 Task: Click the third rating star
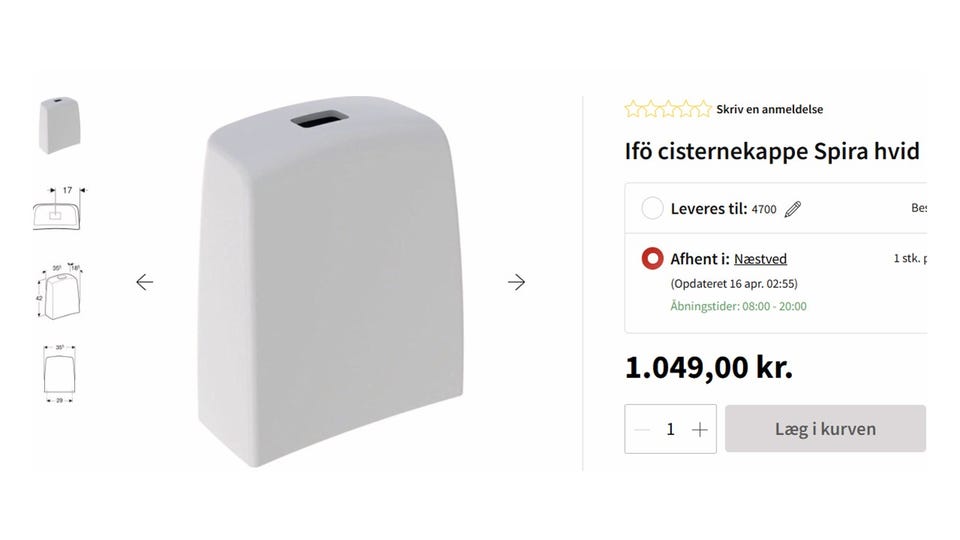pyautogui.click(x=668, y=109)
